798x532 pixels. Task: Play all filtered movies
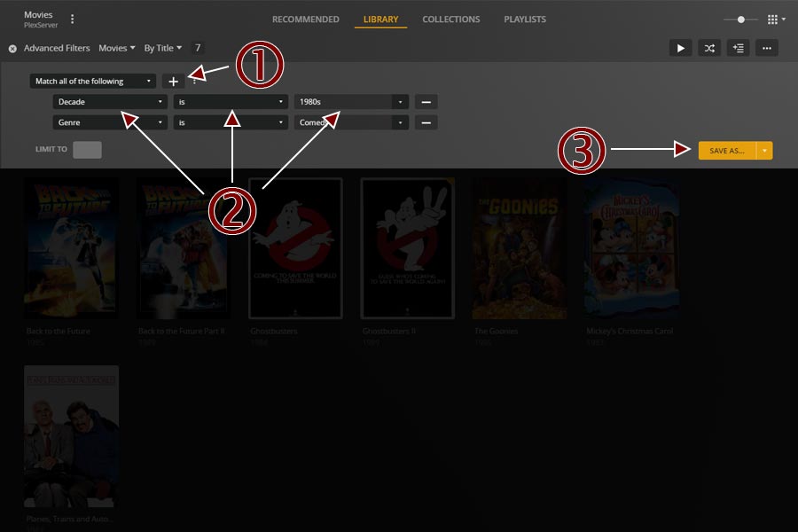680,49
